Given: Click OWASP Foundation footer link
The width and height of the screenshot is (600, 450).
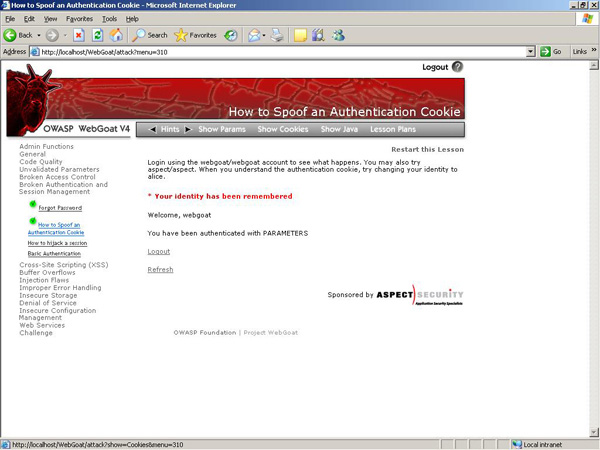Looking at the screenshot, I should 205,333.
